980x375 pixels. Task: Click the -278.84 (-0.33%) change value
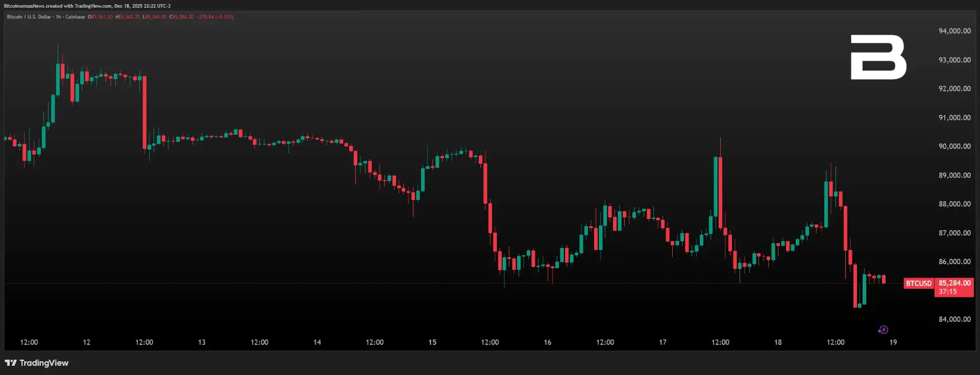click(x=215, y=17)
